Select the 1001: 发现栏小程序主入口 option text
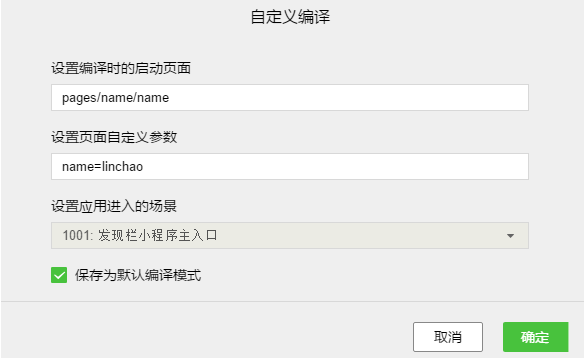The image size is (584, 363). click(140, 235)
